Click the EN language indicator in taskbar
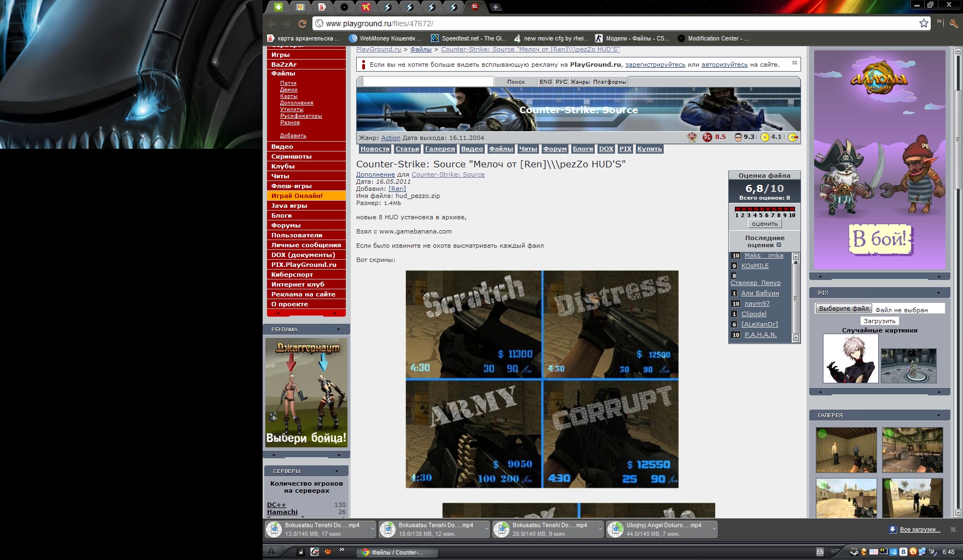 pos(820,552)
